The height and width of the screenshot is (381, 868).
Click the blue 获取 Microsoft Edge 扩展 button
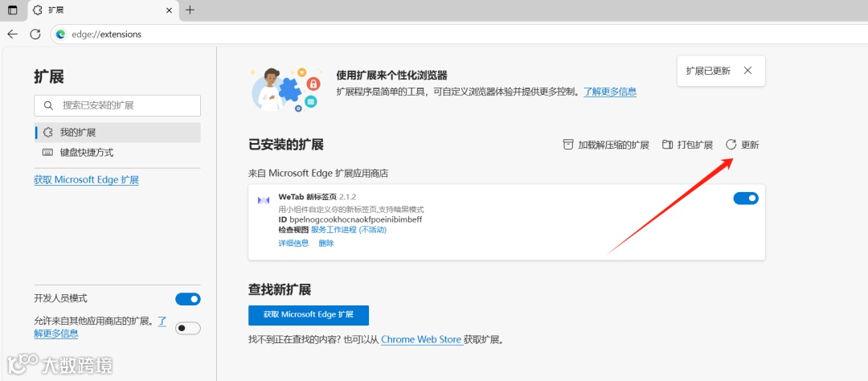(309, 314)
